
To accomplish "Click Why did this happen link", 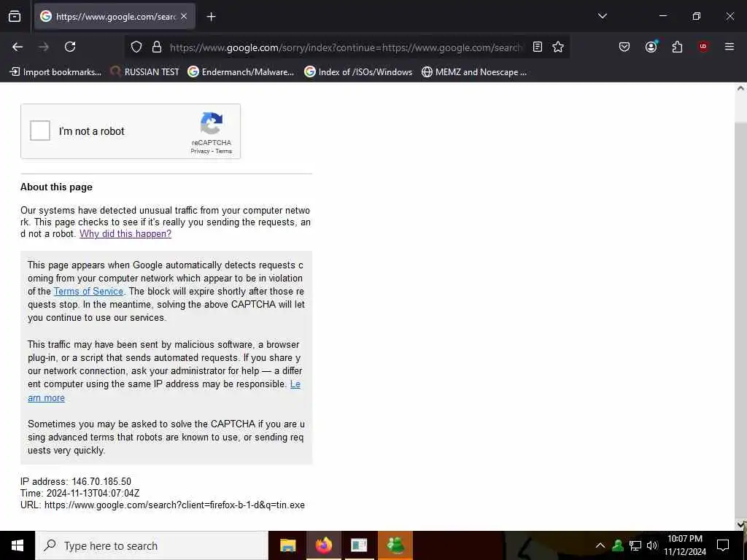I will point(125,234).
